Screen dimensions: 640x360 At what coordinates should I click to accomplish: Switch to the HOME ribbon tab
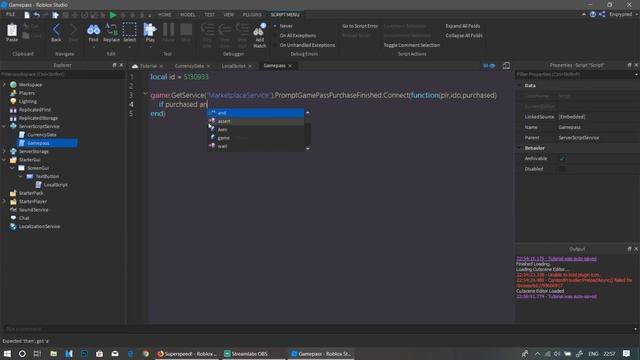[164, 15]
